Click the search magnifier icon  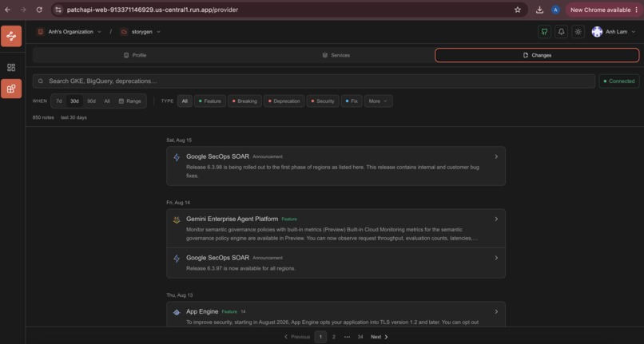41,81
